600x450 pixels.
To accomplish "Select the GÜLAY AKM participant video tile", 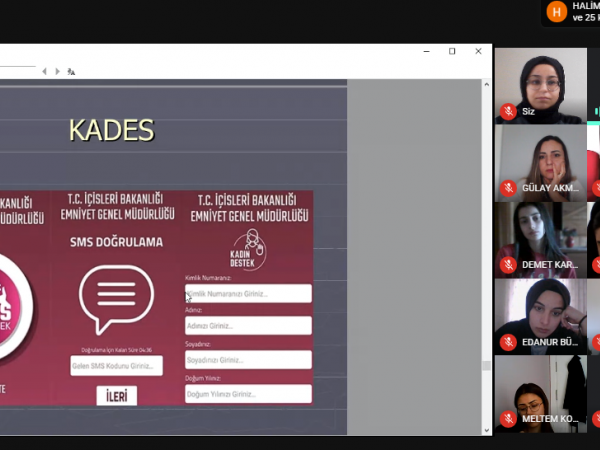I will coord(541,163).
